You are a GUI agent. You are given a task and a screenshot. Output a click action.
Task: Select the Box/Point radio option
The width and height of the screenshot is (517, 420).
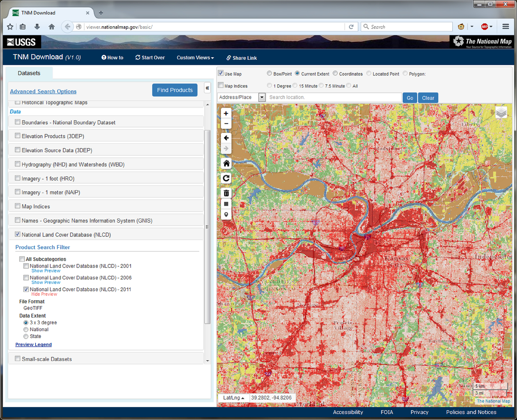click(x=269, y=73)
